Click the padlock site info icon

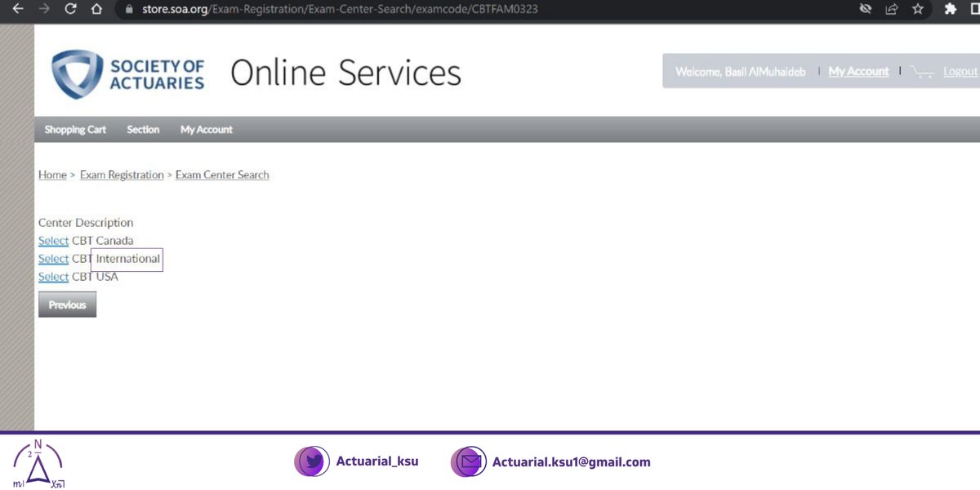click(128, 10)
